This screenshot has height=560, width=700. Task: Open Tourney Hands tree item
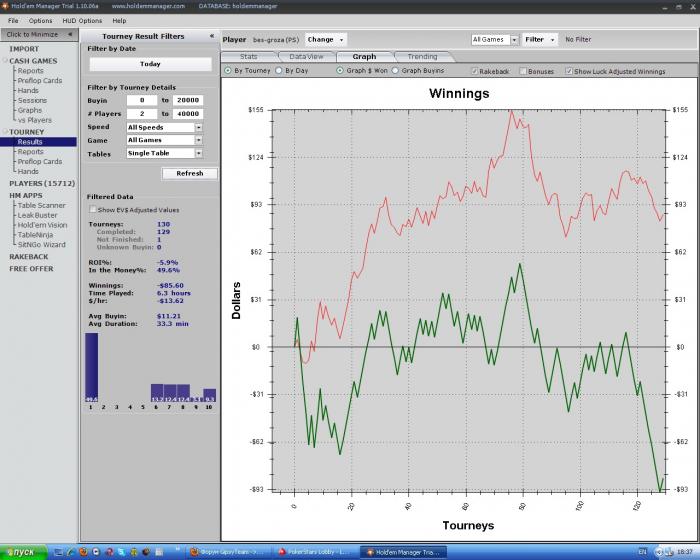tap(28, 171)
